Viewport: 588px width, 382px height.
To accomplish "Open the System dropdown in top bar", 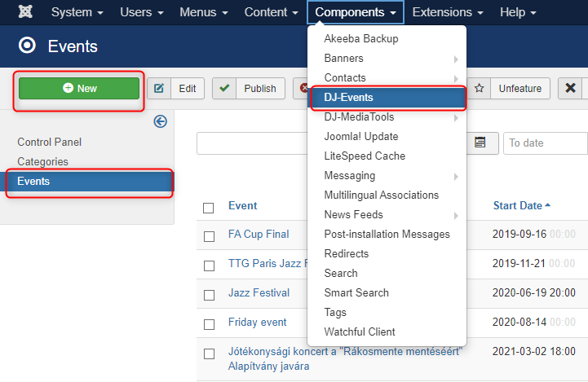I will tap(77, 12).
